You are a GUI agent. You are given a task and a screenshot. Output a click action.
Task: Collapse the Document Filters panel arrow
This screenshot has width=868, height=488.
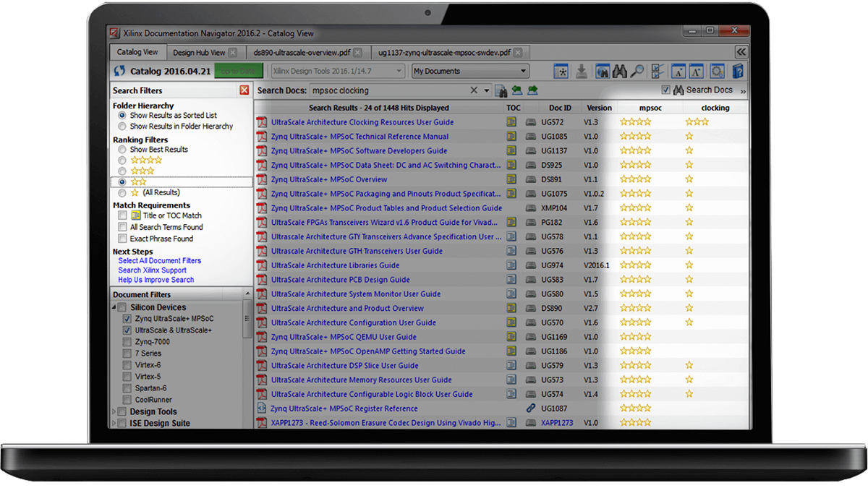248,295
